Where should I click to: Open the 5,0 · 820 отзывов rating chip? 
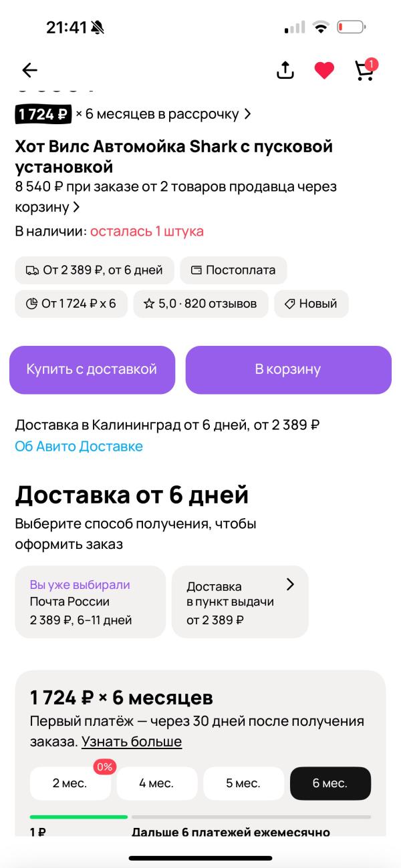click(x=200, y=304)
